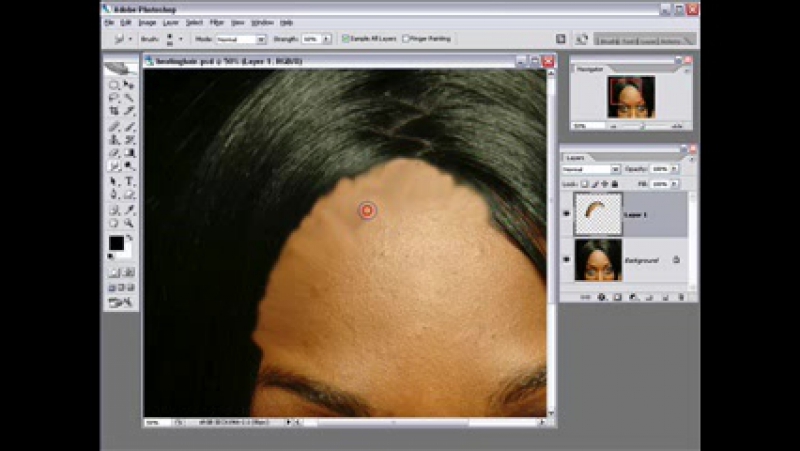Swap foreground and background colors
800x451 pixels.
click(x=130, y=238)
